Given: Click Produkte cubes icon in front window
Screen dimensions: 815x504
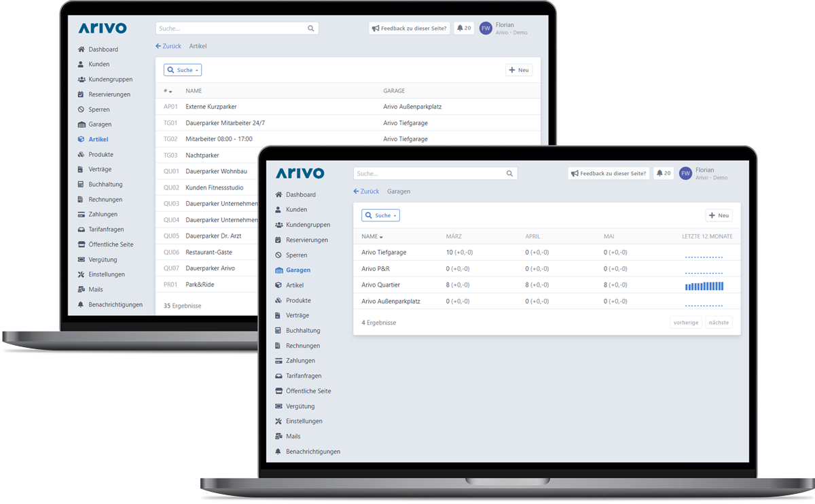Looking at the screenshot, I should point(278,300).
